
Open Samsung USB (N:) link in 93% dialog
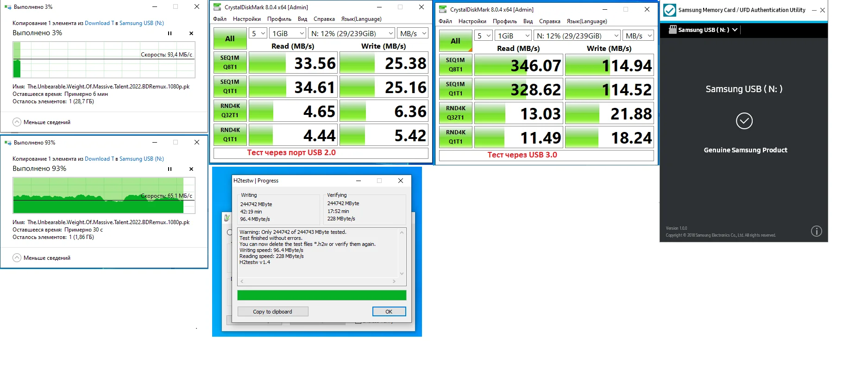[142, 159]
